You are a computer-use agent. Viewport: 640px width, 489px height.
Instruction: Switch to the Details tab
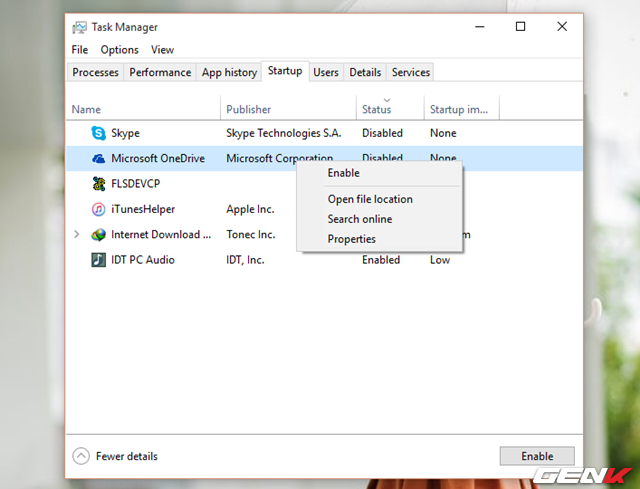point(365,72)
